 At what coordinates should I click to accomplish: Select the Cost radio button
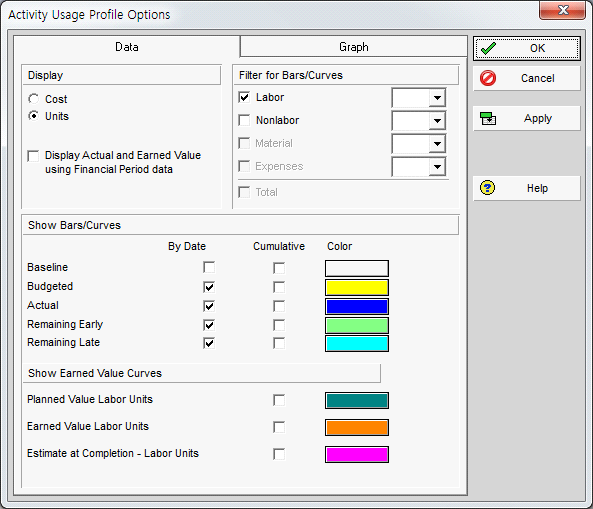[34, 99]
